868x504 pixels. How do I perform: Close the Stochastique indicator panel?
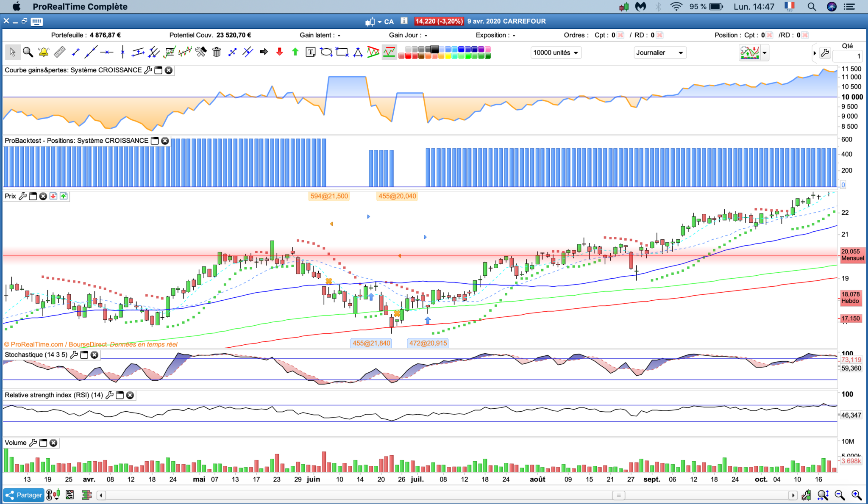click(95, 355)
